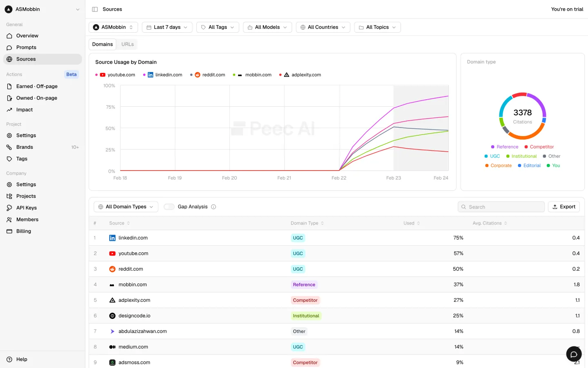588x368 pixels.
Task: Click the Billing card icon
Action: [9, 231]
